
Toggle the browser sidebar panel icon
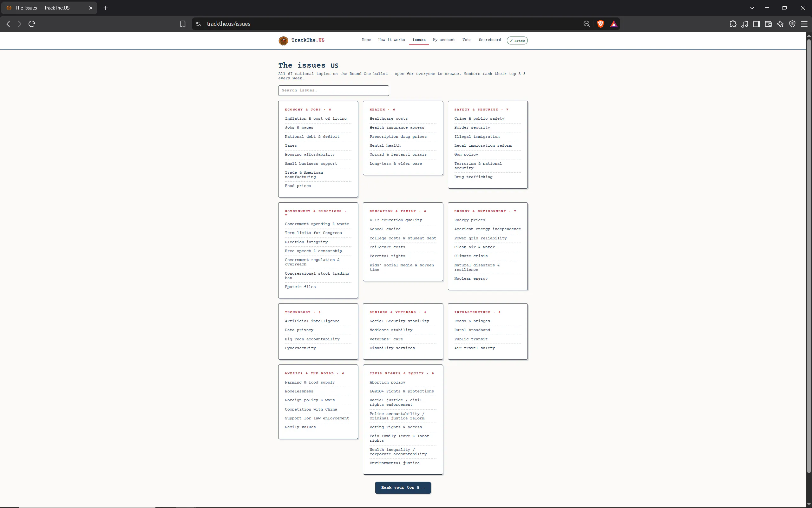[x=756, y=24]
